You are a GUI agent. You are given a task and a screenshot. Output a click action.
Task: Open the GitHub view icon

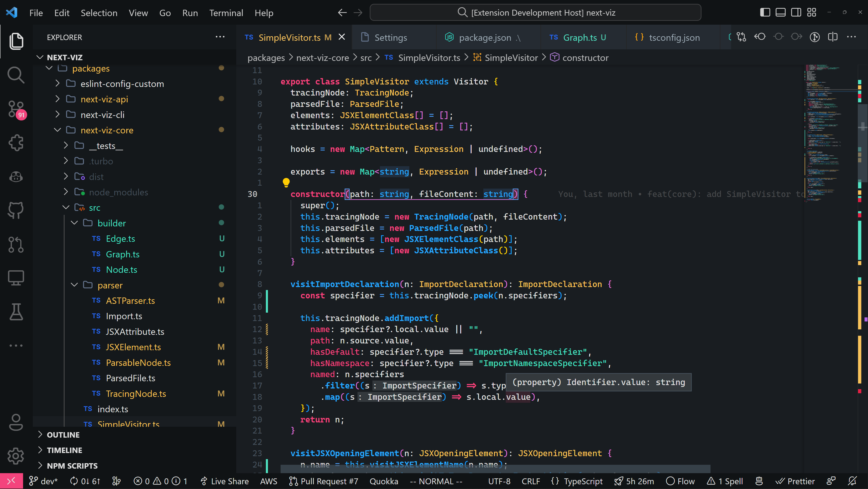(16, 210)
